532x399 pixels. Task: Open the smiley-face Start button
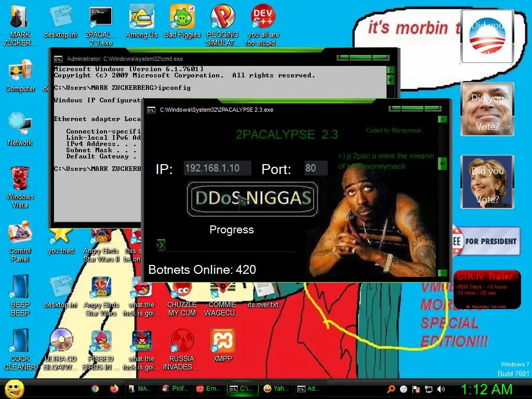[14, 389]
